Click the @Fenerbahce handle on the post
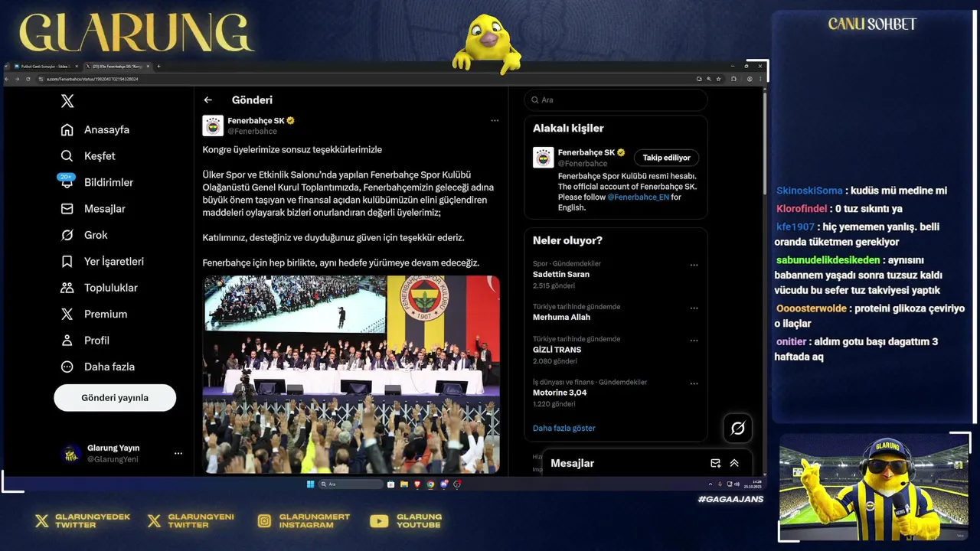Viewport: 980px width, 551px height. [x=252, y=132]
